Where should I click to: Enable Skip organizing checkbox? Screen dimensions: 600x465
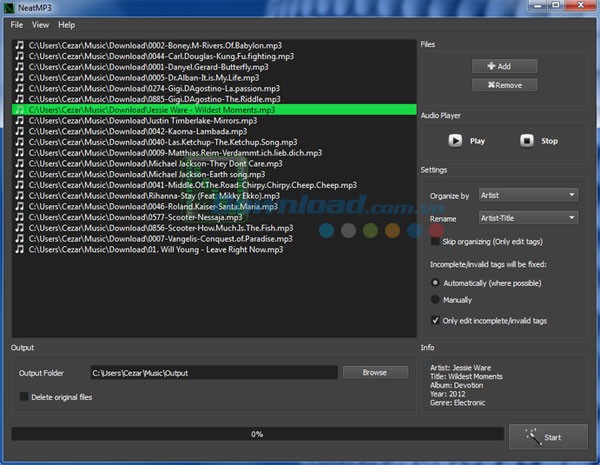(x=435, y=242)
